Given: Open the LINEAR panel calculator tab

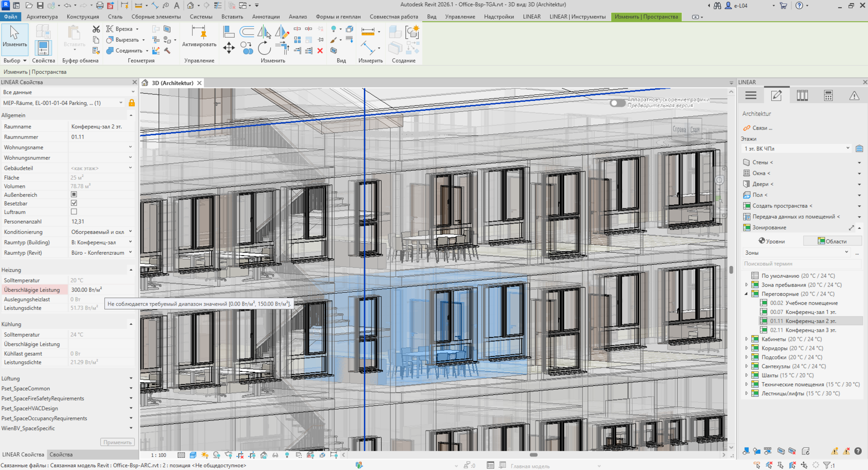Looking at the screenshot, I should pyautogui.click(x=828, y=96).
